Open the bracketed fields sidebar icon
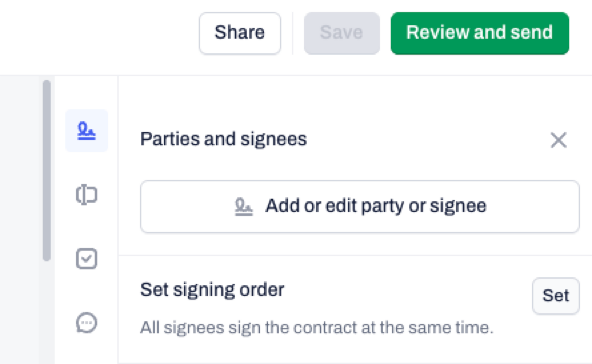 point(86,195)
